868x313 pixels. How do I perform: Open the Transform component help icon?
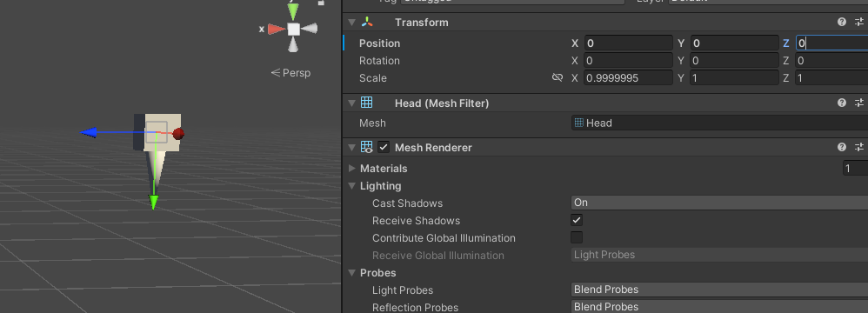click(x=841, y=22)
